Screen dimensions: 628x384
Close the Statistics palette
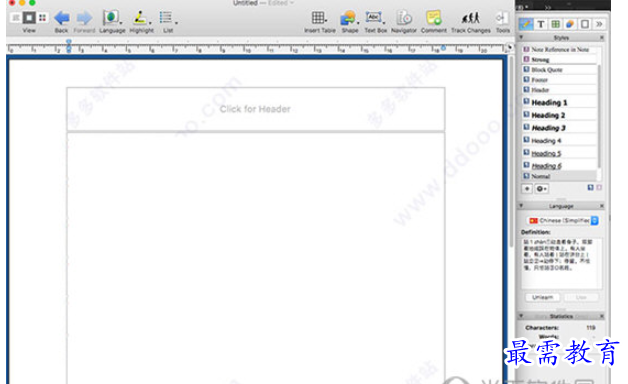click(602, 316)
